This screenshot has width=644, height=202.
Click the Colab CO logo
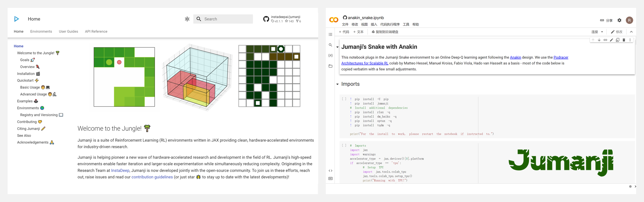click(334, 20)
